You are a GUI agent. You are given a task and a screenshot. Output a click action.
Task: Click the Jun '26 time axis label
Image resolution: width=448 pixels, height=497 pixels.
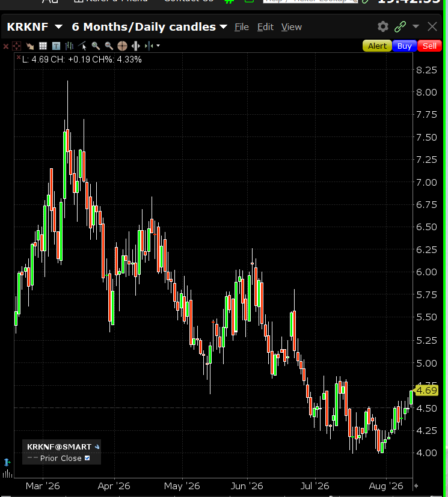pos(247,486)
